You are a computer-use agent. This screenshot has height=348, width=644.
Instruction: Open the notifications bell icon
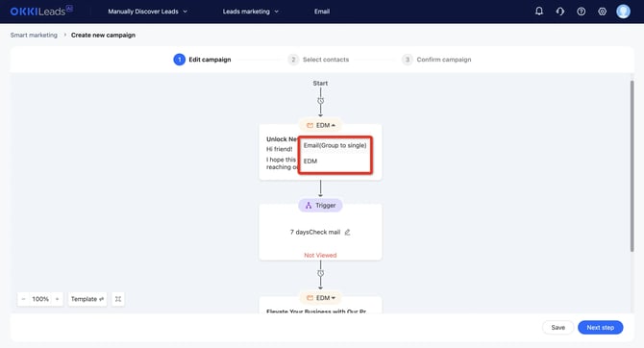tap(539, 12)
